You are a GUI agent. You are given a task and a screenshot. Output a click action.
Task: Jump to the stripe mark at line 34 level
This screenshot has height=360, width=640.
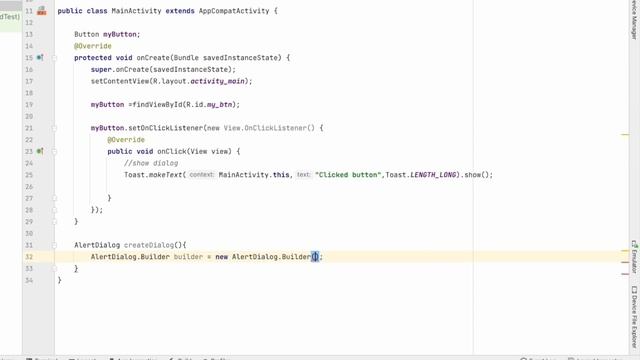tap(625, 274)
